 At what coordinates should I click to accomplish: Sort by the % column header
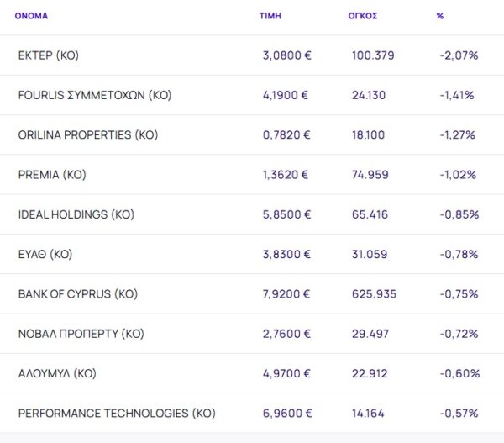(x=439, y=16)
